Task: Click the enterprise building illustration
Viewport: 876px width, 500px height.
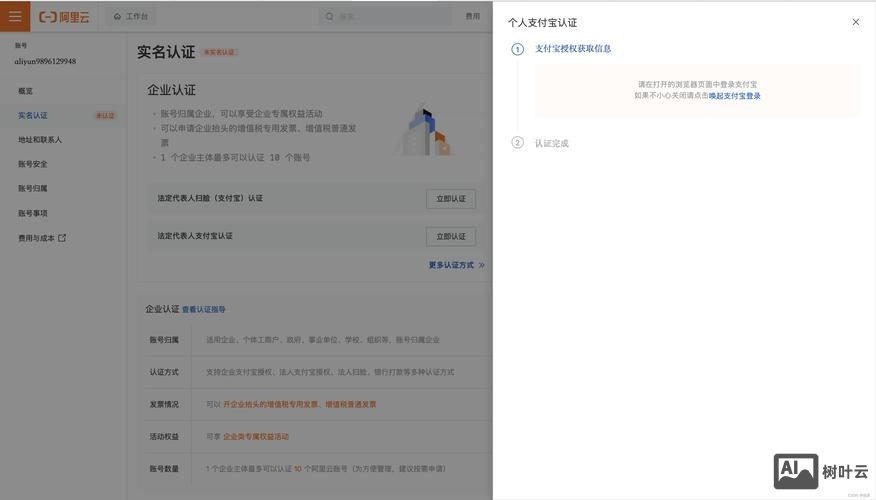Action: pyautogui.click(x=425, y=130)
